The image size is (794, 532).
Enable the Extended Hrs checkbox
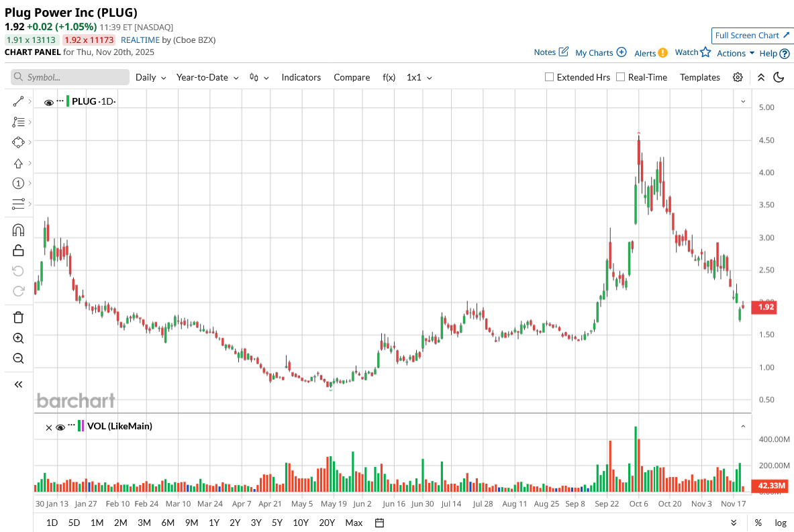(x=549, y=77)
